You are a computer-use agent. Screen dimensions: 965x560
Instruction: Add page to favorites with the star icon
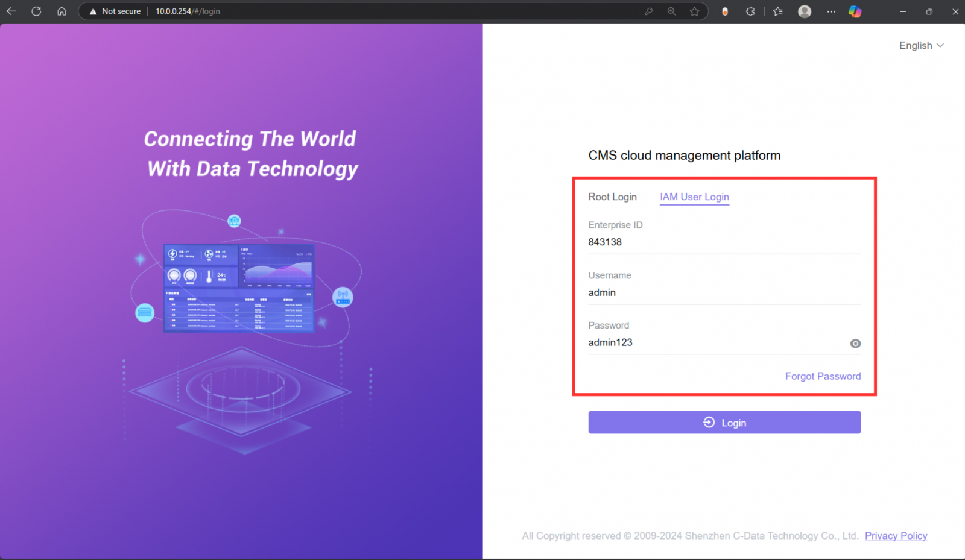[695, 11]
